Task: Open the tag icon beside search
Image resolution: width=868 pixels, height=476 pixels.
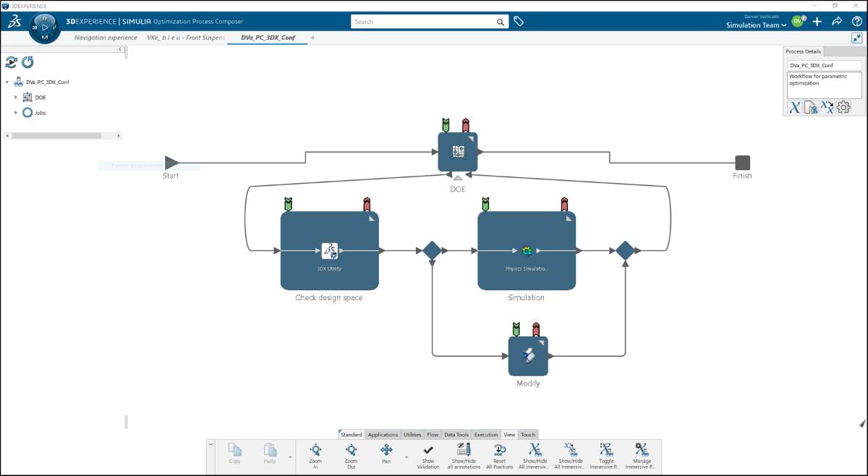Action: pyautogui.click(x=519, y=22)
